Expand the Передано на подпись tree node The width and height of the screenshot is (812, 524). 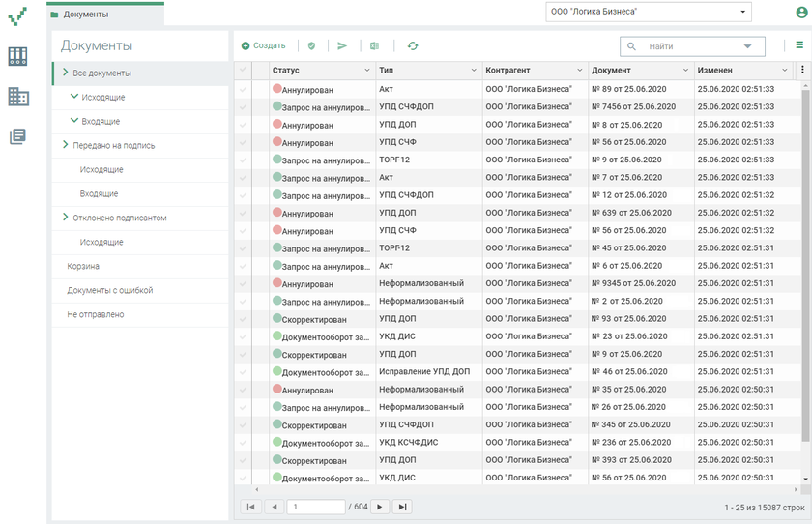pos(65,145)
